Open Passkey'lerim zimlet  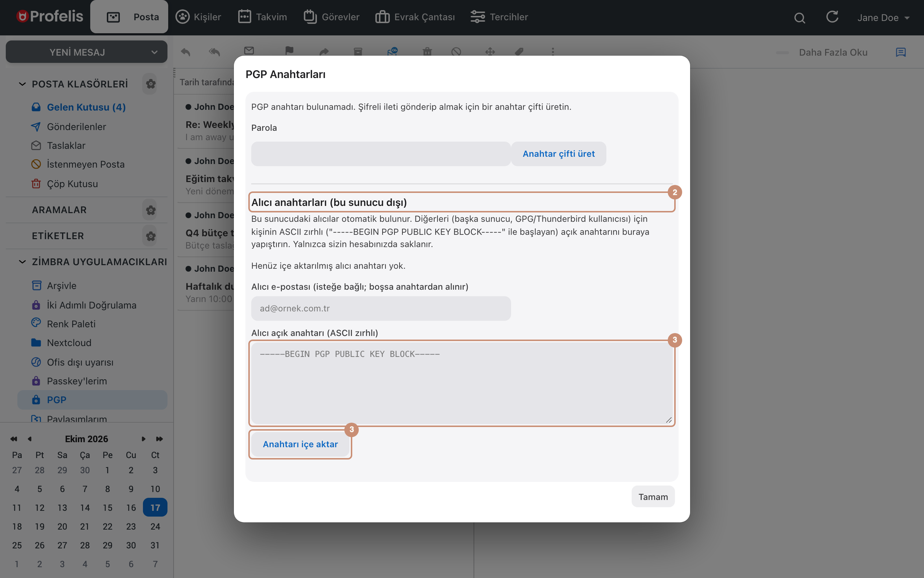pos(77,381)
